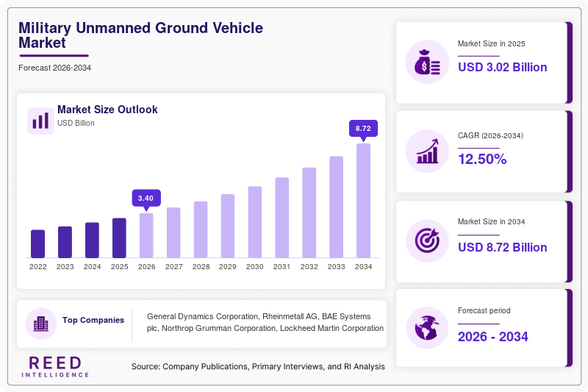Click the 2022 axis label
588x392 pixels.
click(38, 267)
